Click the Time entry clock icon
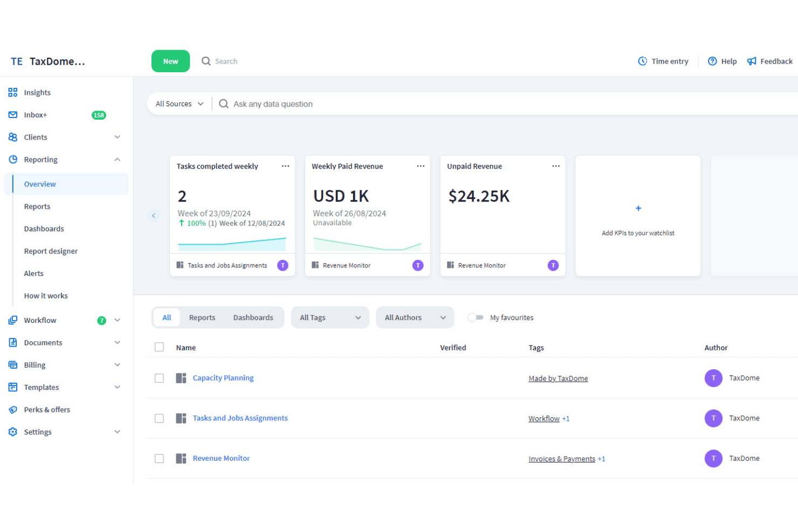 [x=642, y=61]
